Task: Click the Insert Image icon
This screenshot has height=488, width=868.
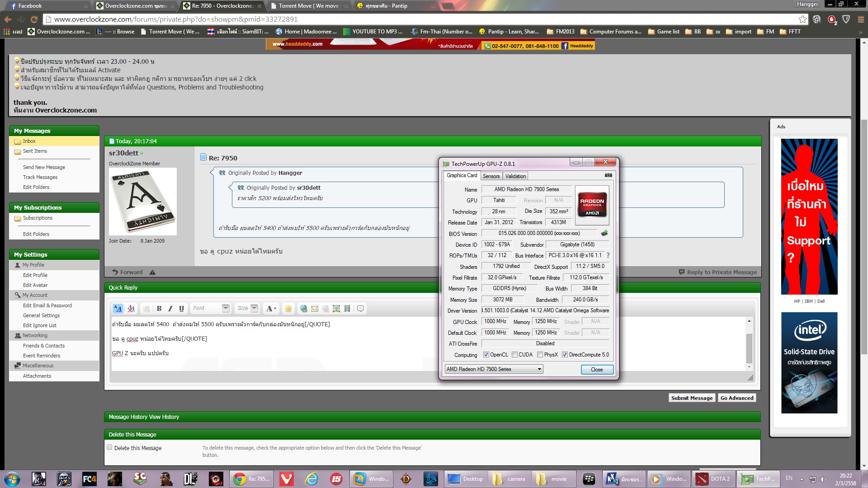Action: 336,309
